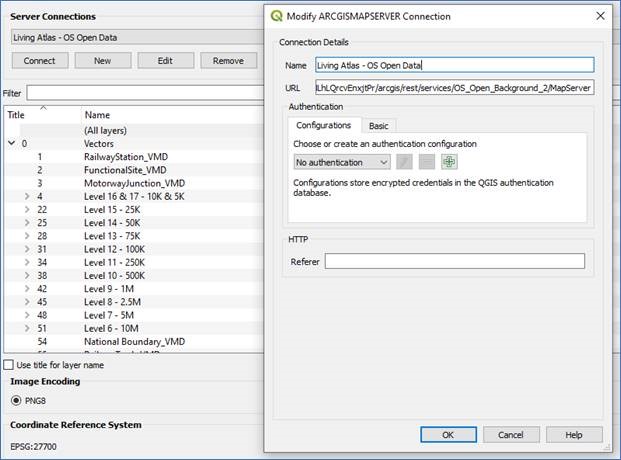The width and height of the screenshot is (621, 460).
Task: Click into the HTTP Referer field
Action: click(x=455, y=261)
